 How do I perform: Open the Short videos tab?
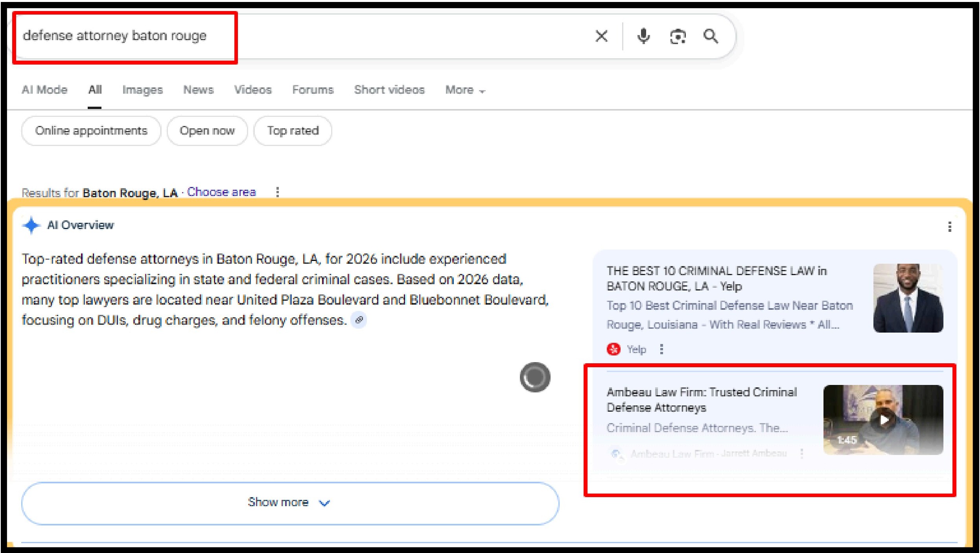(389, 90)
